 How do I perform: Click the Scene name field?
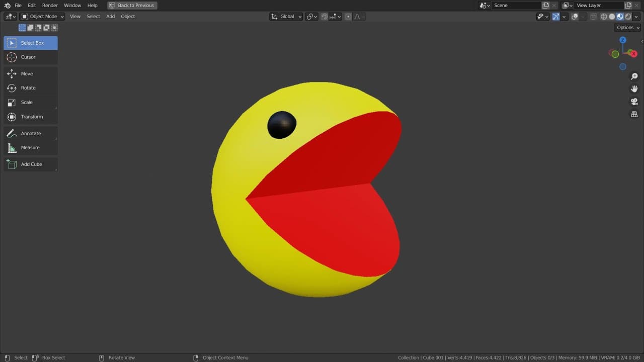tap(516, 5)
